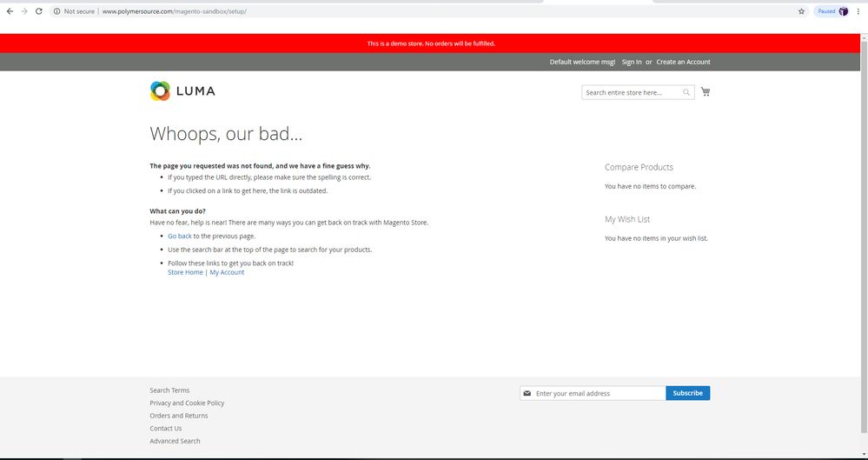This screenshot has width=868, height=460.
Task: Click the browser back arrow
Action: pos(10,11)
